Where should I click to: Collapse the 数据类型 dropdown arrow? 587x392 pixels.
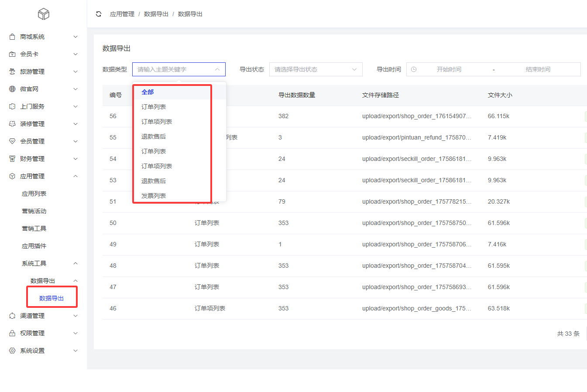(217, 69)
